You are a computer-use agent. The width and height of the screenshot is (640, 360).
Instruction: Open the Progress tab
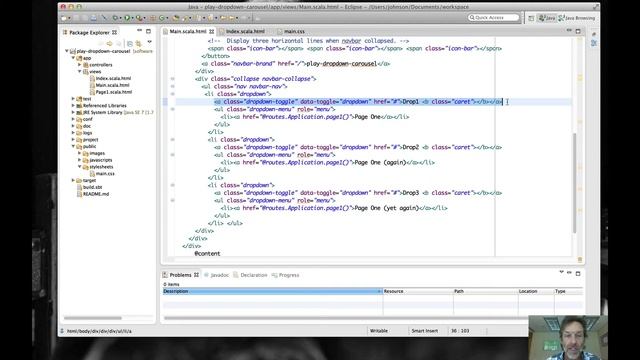click(286, 275)
